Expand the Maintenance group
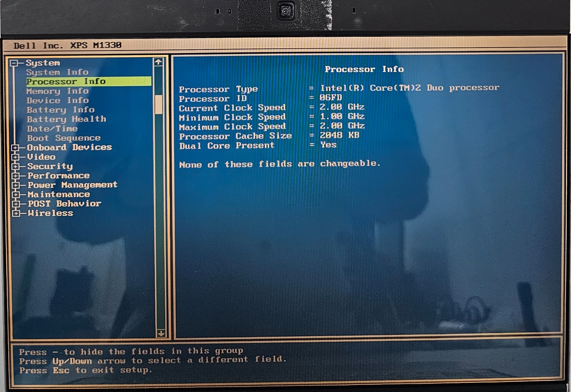The image size is (571, 392). pyautogui.click(x=15, y=195)
